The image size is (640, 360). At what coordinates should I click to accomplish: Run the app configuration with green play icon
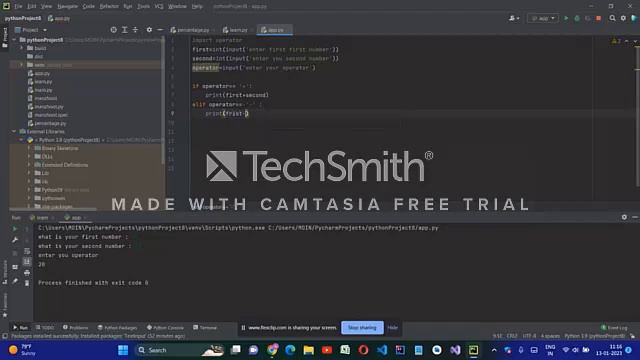pos(566,18)
